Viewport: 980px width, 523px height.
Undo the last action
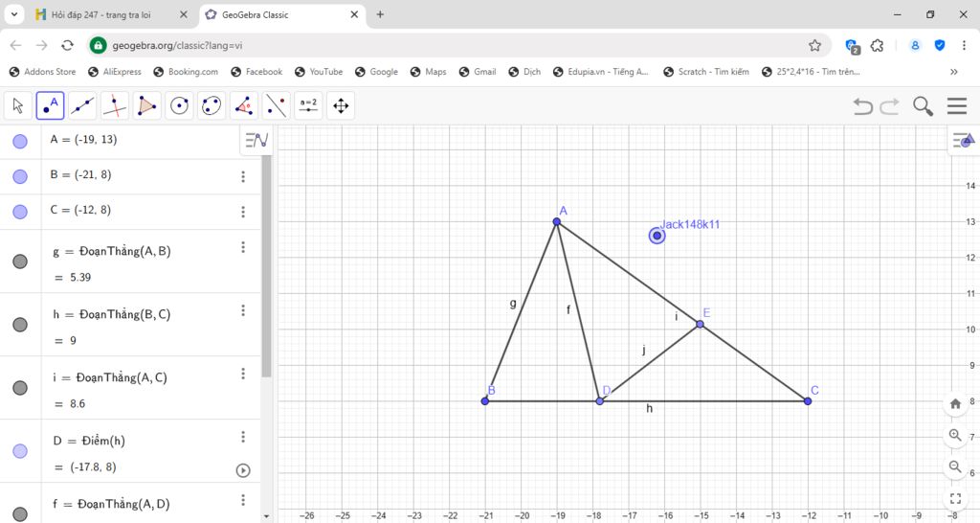(x=863, y=106)
